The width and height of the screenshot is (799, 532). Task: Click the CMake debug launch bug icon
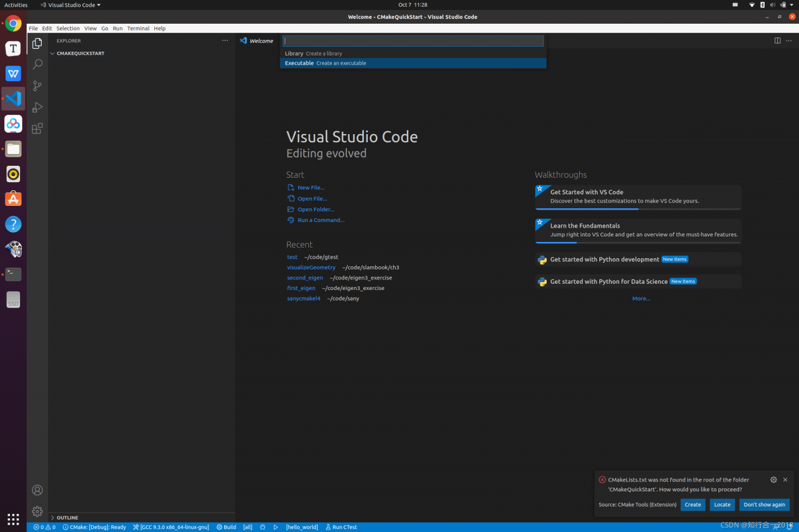click(262, 527)
